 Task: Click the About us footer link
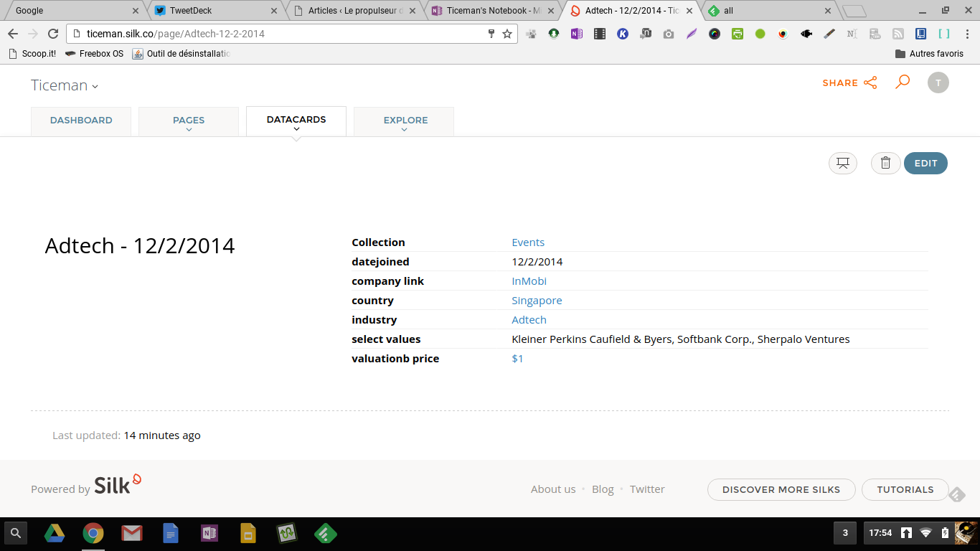(553, 489)
